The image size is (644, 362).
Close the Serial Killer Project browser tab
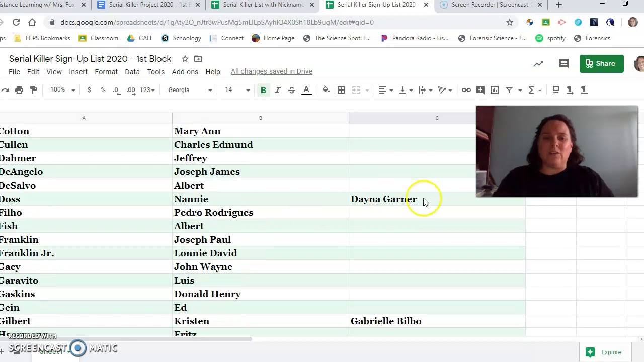[198, 5]
